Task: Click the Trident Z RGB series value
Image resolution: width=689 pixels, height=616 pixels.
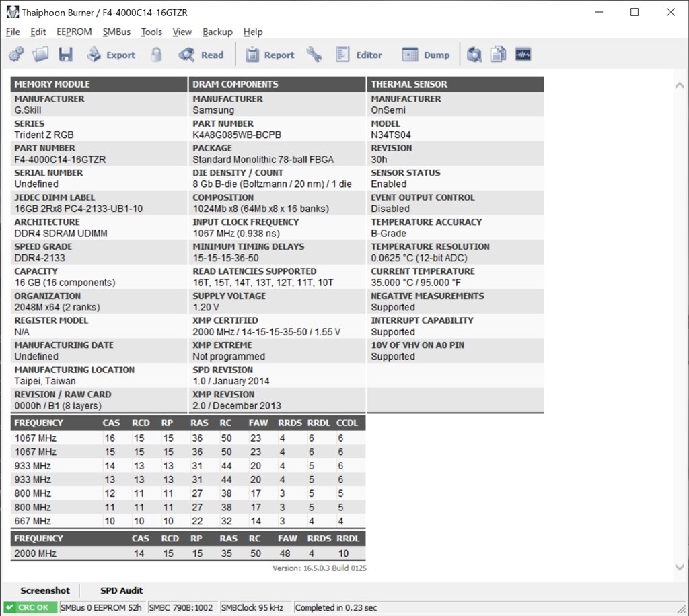Action: pyautogui.click(x=44, y=135)
